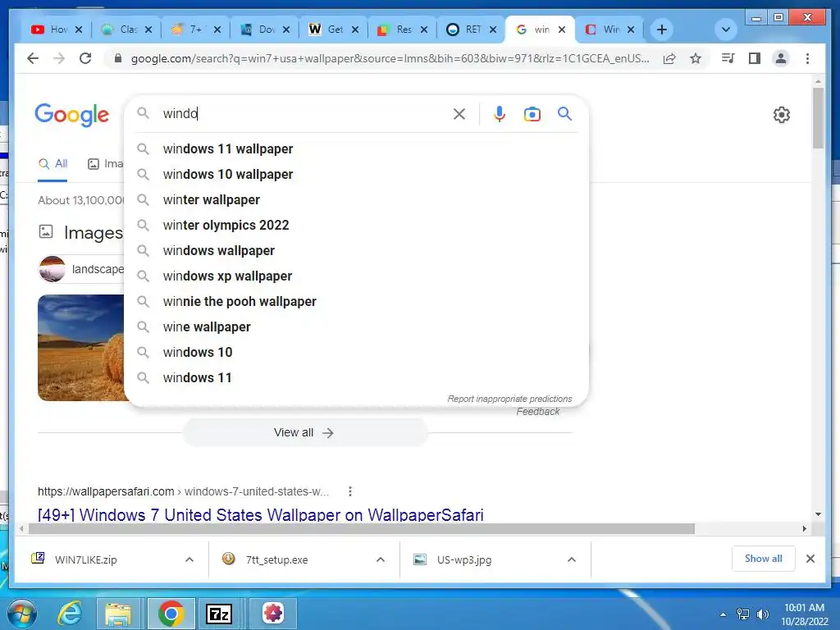840x630 pixels.
Task: Open Chrome three-dot menu
Action: coord(807,58)
